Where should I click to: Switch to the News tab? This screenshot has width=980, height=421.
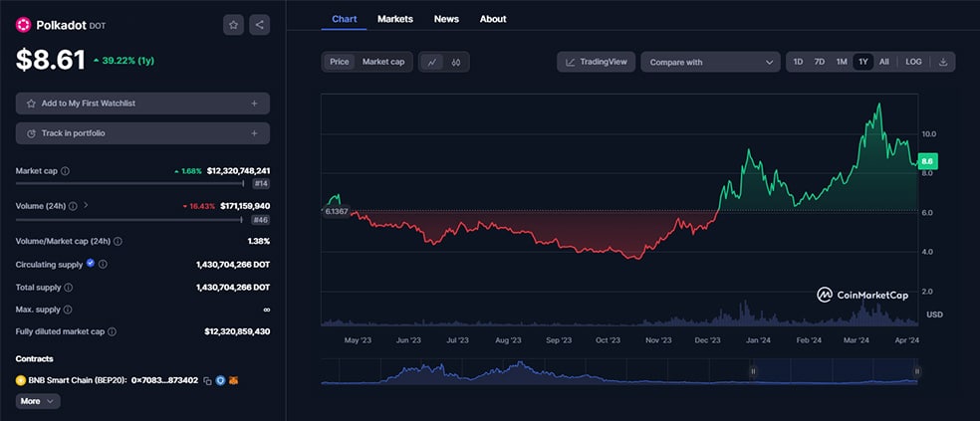pyautogui.click(x=446, y=19)
